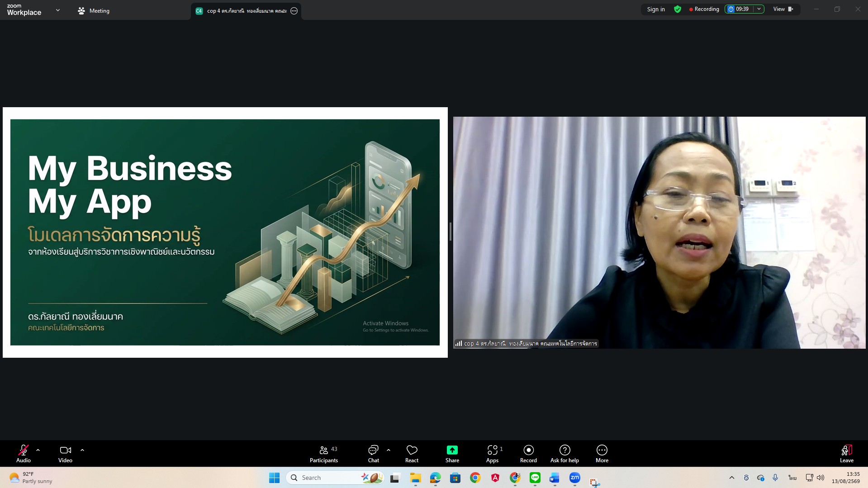Click the red Recording indicator
This screenshot has height=488, width=868.
click(x=704, y=9)
